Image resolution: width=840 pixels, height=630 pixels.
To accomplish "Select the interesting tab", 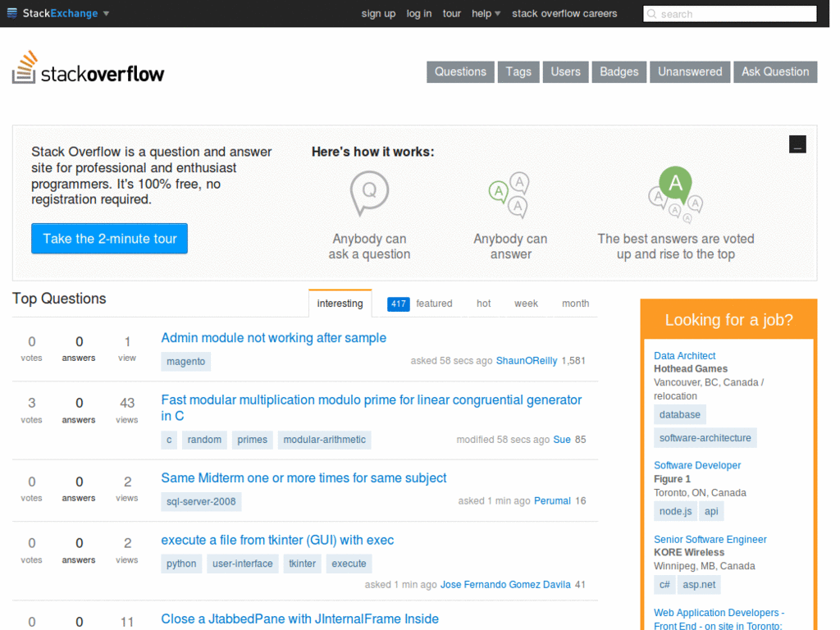I will pyautogui.click(x=340, y=304).
